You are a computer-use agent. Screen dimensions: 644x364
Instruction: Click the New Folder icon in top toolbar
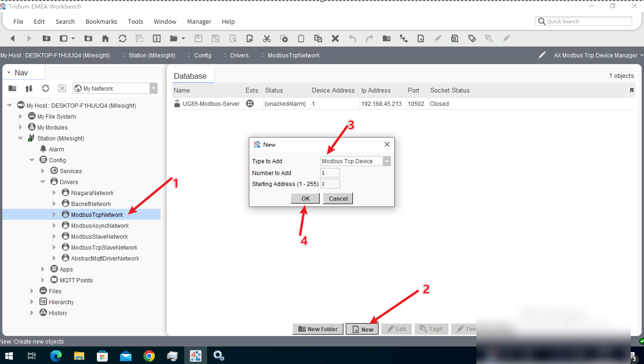point(387,38)
